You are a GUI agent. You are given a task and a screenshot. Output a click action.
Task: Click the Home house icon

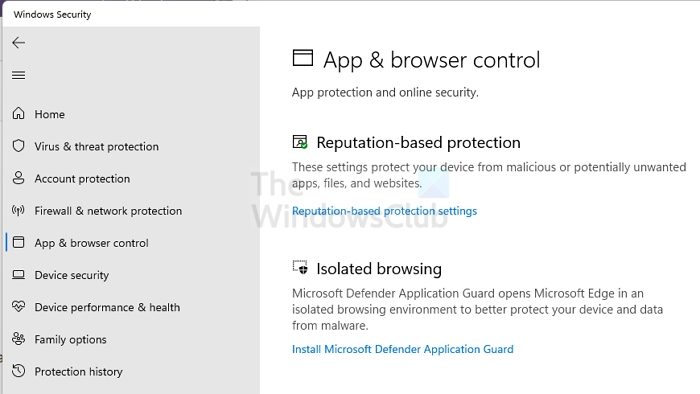(x=18, y=113)
